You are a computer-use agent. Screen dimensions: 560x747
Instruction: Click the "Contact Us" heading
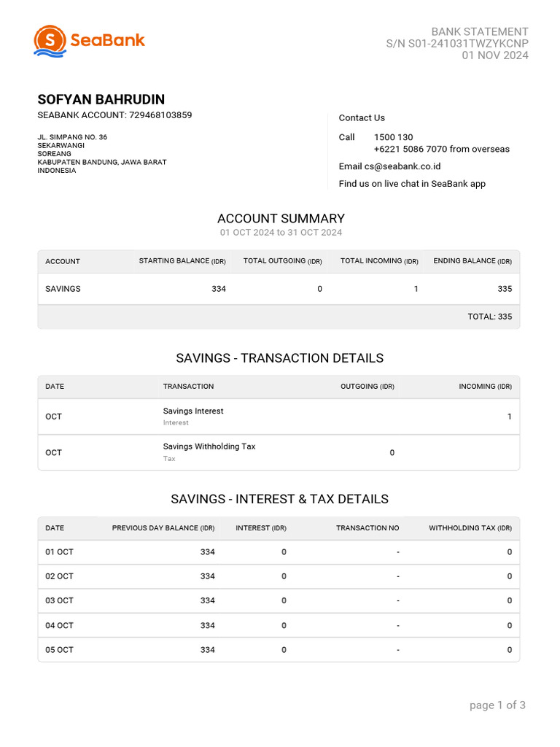tap(362, 118)
